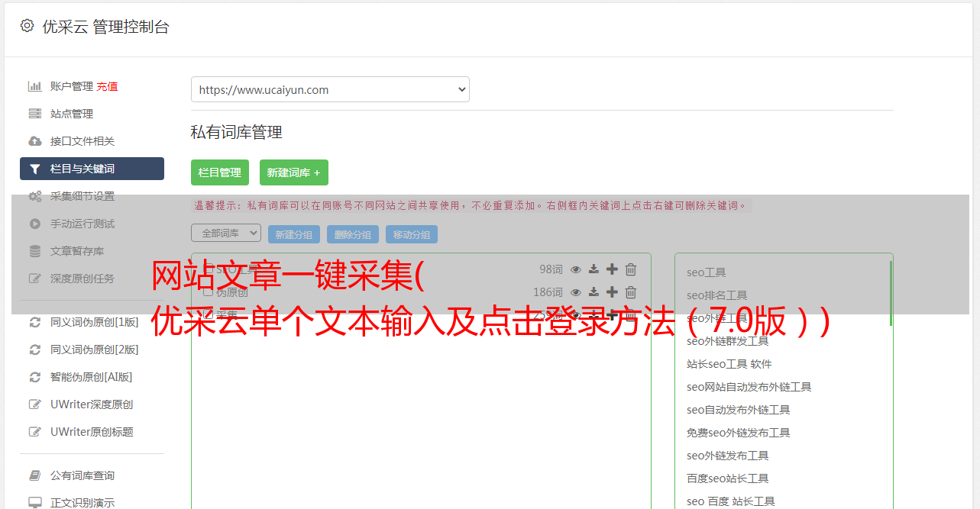Click the monitor icon for 正文识别演示
Screen dimensions: 980x509
(x=35, y=503)
